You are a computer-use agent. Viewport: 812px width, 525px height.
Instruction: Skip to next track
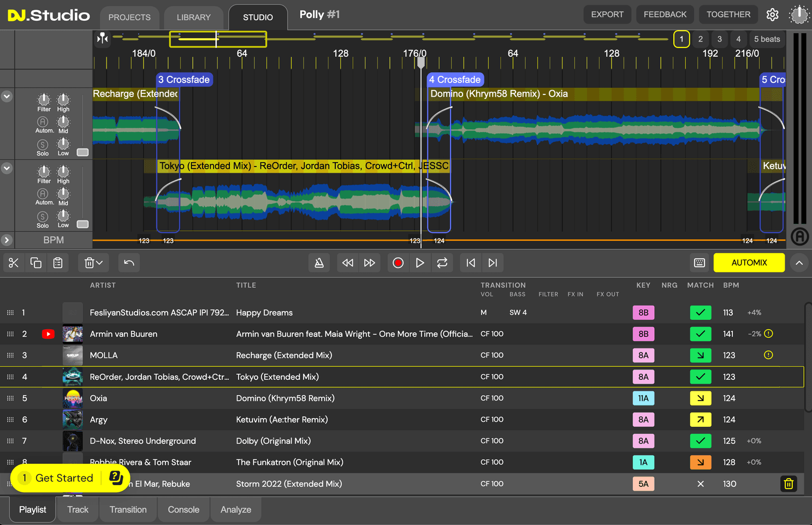pyautogui.click(x=493, y=263)
